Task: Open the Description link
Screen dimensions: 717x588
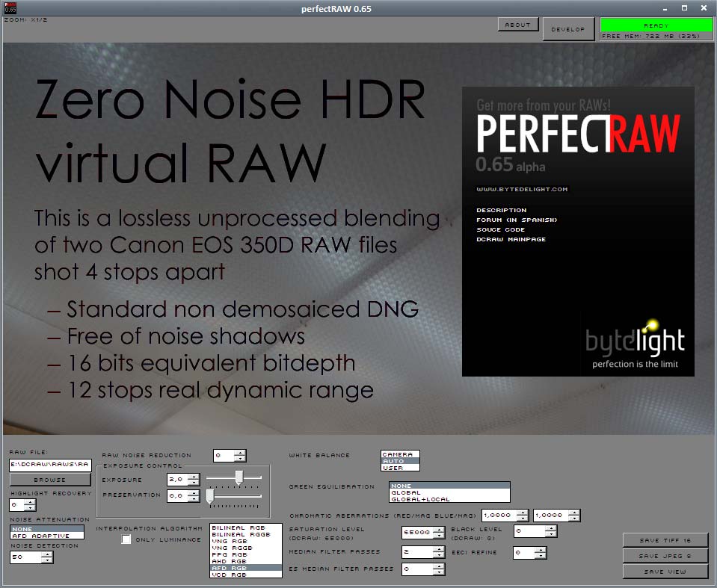Action: [x=502, y=210]
